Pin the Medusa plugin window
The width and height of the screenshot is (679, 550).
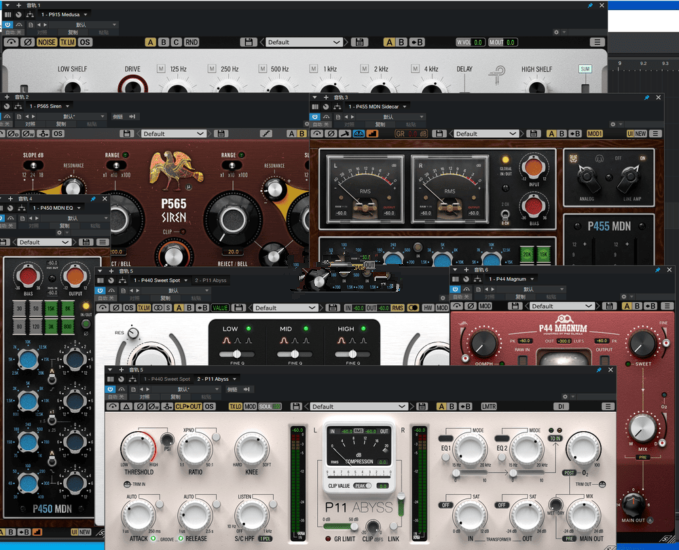pyautogui.click(x=590, y=6)
